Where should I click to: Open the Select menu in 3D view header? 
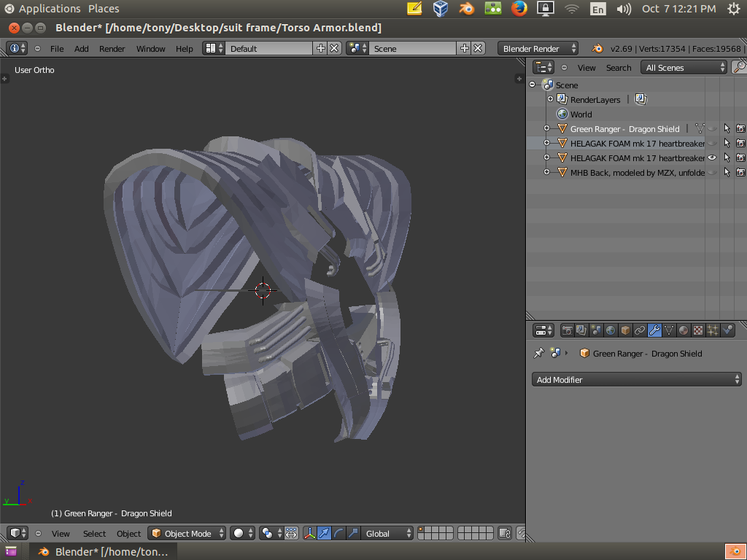[x=94, y=533]
